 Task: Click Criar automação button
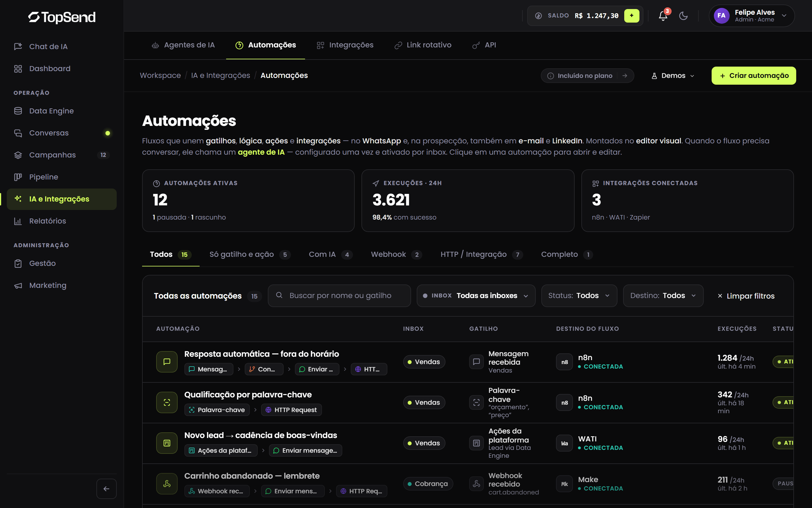click(x=754, y=76)
